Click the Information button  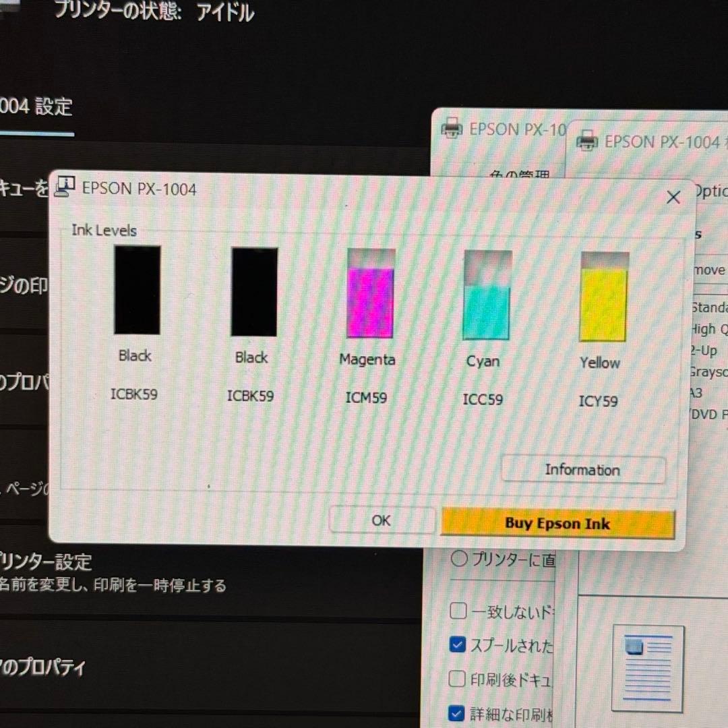[x=582, y=470]
